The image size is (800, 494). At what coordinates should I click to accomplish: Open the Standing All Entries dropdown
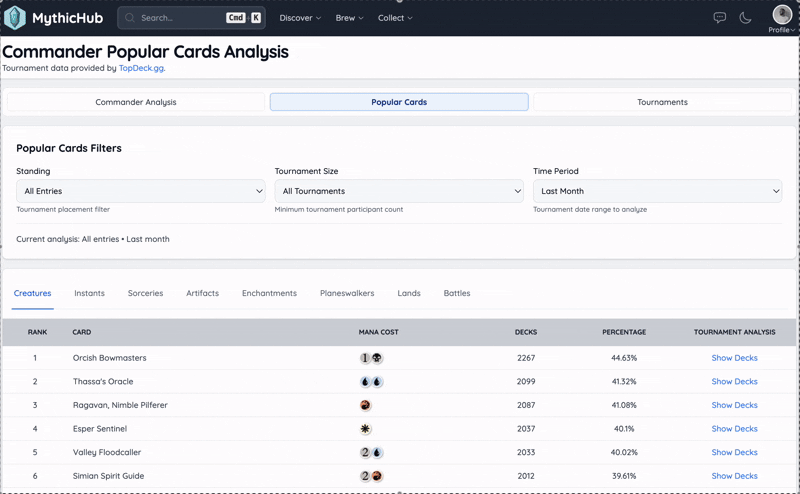pyautogui.click(x=141, y=191)
